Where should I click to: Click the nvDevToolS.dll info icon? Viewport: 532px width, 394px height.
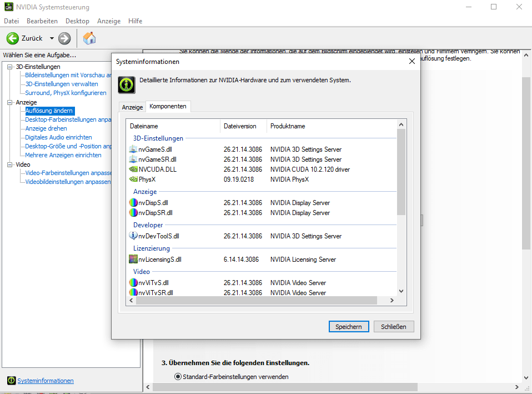pyautogui.click(x=133, y=236)
